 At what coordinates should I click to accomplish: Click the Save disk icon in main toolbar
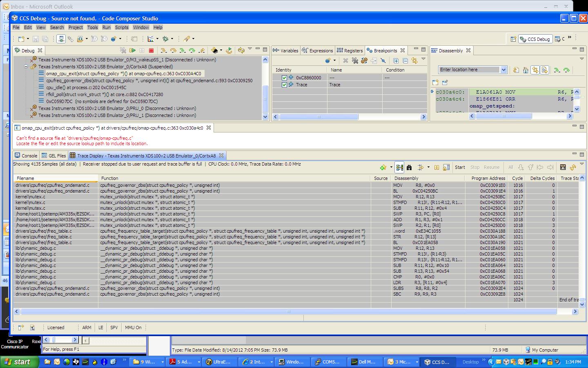[x=36, y=39]
